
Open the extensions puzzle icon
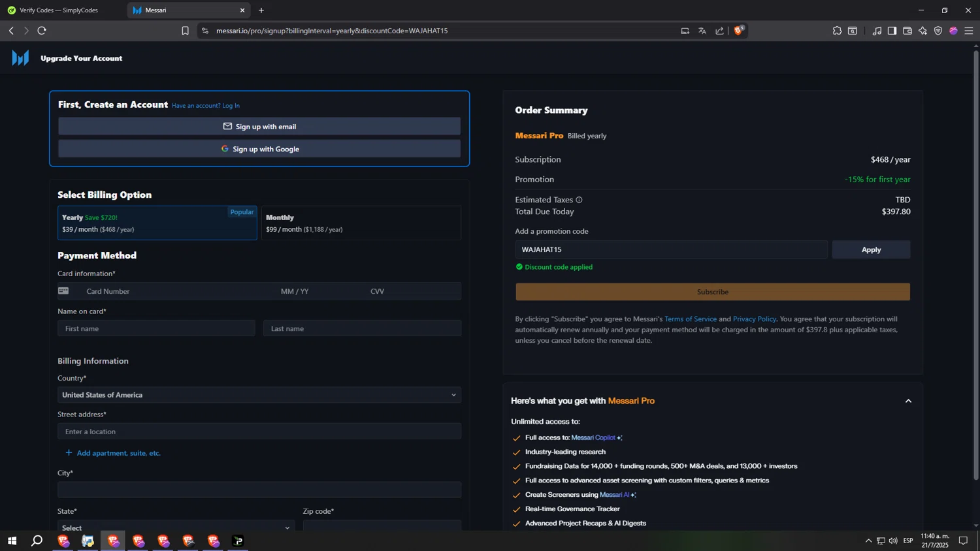coord(837,31)
